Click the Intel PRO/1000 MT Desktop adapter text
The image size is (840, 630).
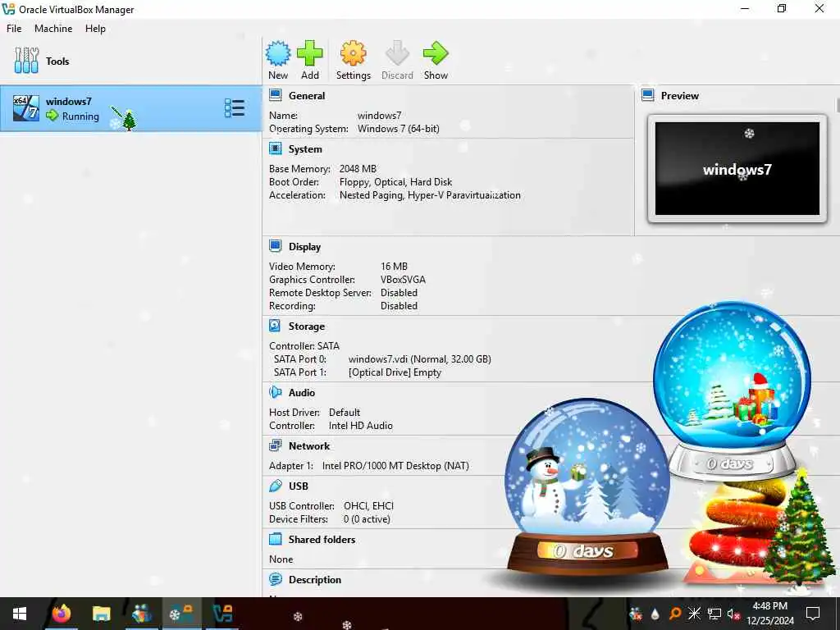coord(395,466)
